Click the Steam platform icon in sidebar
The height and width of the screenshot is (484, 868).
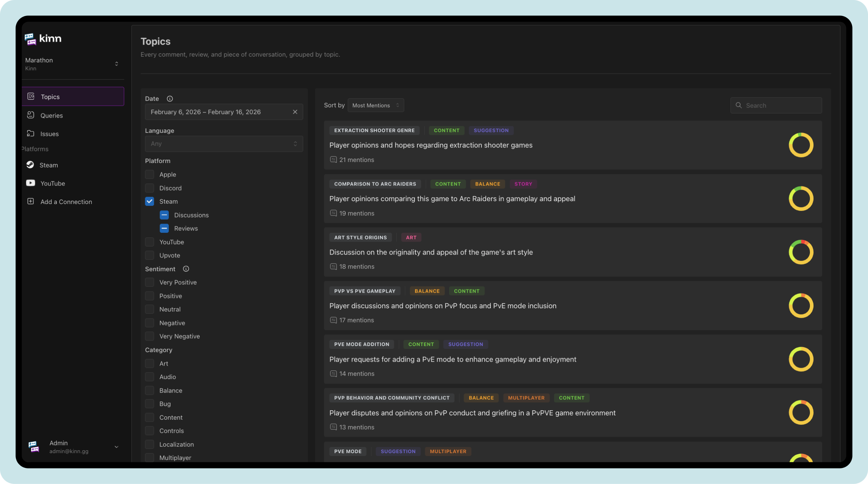(x=30, y=165)
